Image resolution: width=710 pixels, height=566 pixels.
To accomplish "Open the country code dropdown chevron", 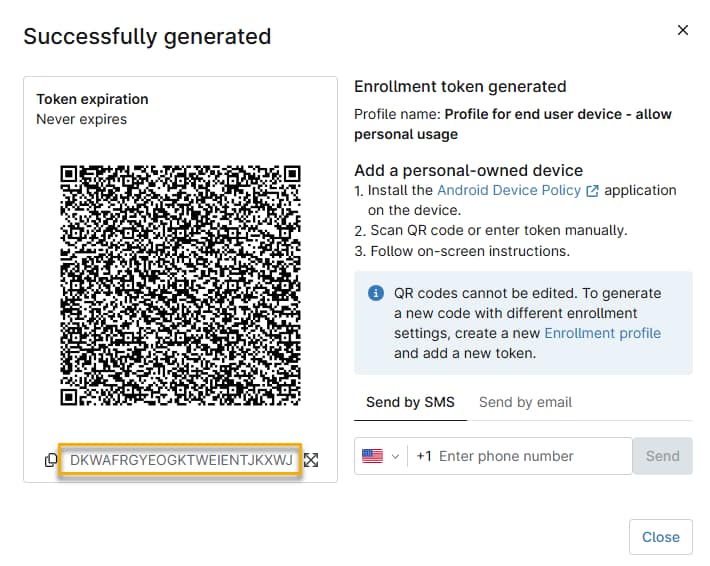I will (x=395, y=456).
